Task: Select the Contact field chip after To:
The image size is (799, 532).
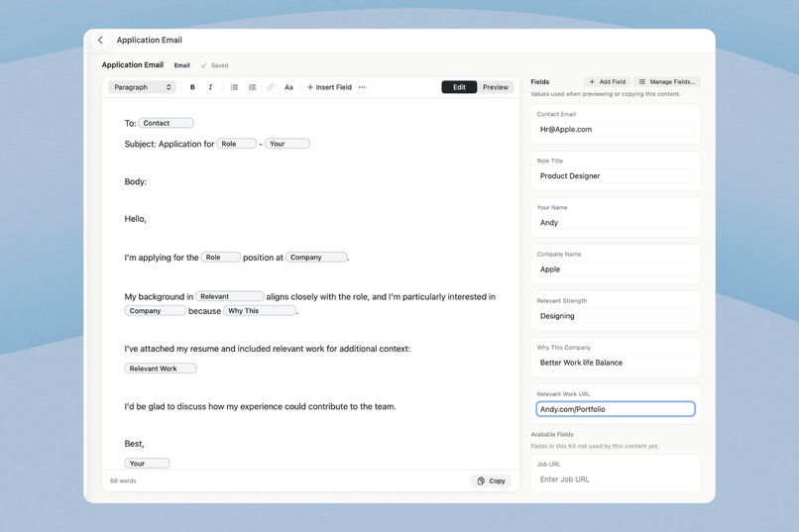Action: [167, 123]
